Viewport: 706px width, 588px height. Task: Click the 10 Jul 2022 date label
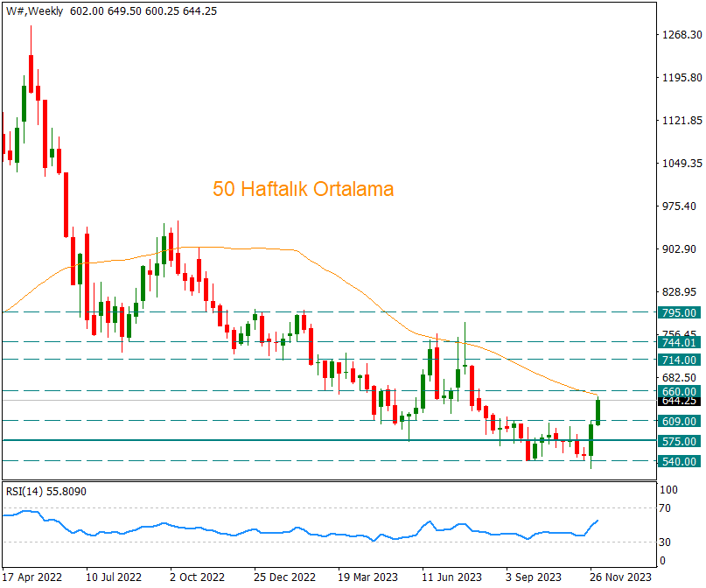pos(114,577)
